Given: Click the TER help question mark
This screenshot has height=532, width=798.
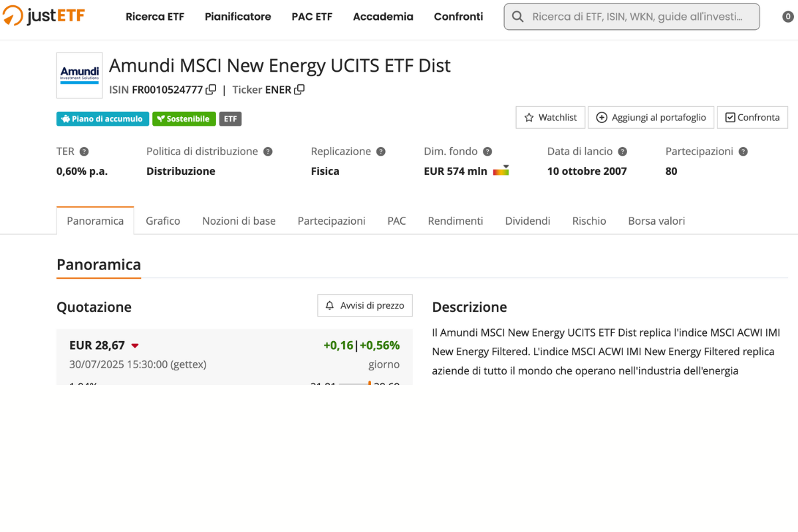Looking at the screenshot, I should coord(84,152).
